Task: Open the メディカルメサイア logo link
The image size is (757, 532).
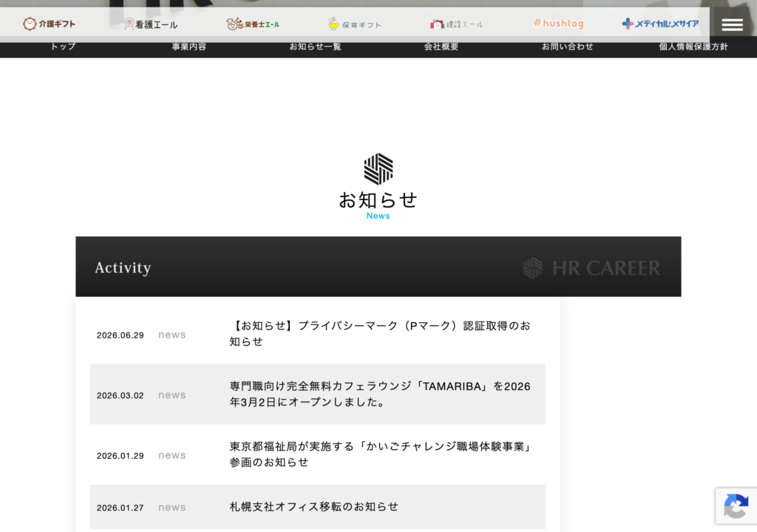Action: 660,23
